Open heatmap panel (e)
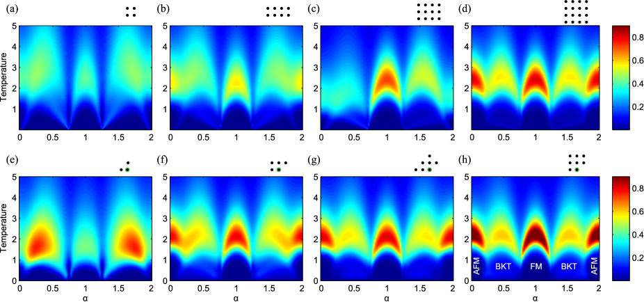The height and width of the screenshot is (302, 644). (x=86, y=229)
